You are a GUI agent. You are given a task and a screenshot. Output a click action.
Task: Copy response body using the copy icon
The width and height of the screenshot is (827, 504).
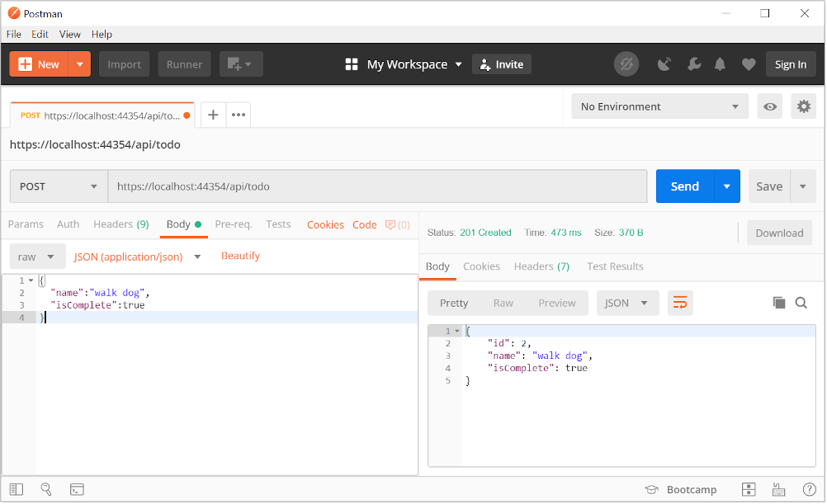click(778, 303)
